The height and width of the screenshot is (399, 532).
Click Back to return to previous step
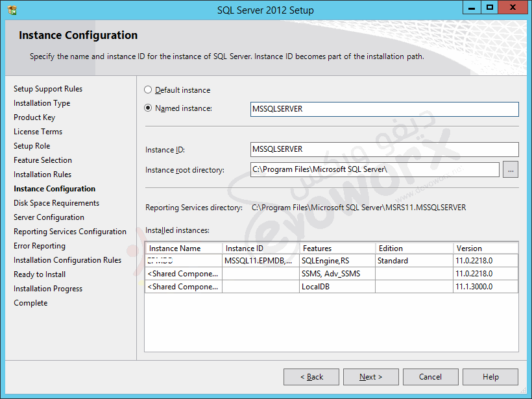(x=311, y=376)
